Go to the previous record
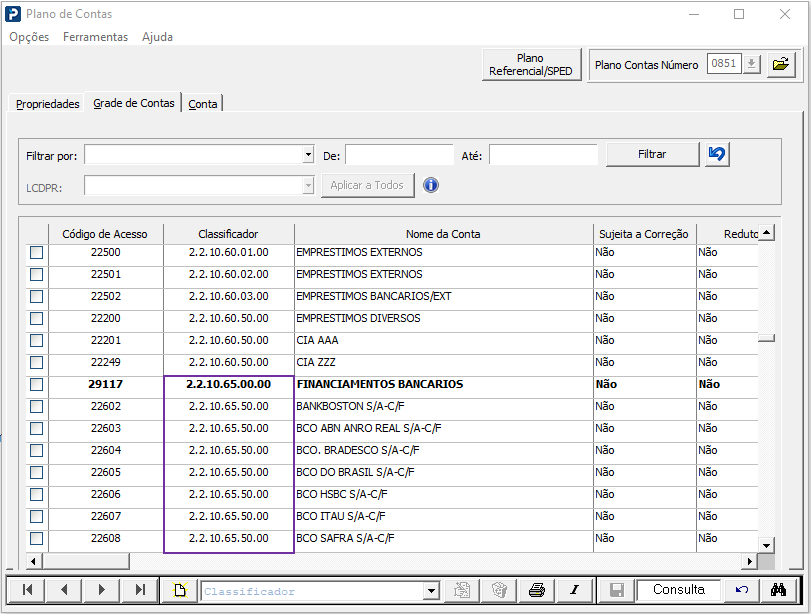Viewport: 811px width, 614px height. pyautogui.click(x=64, y=590)
